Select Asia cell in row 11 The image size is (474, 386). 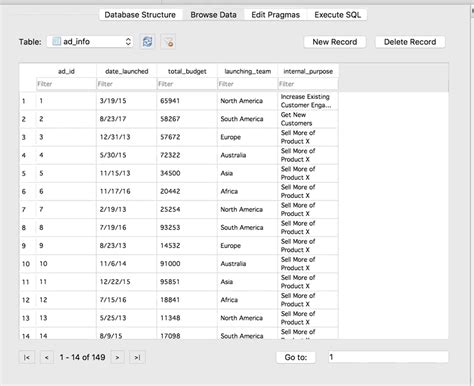(x=247, y=282)
